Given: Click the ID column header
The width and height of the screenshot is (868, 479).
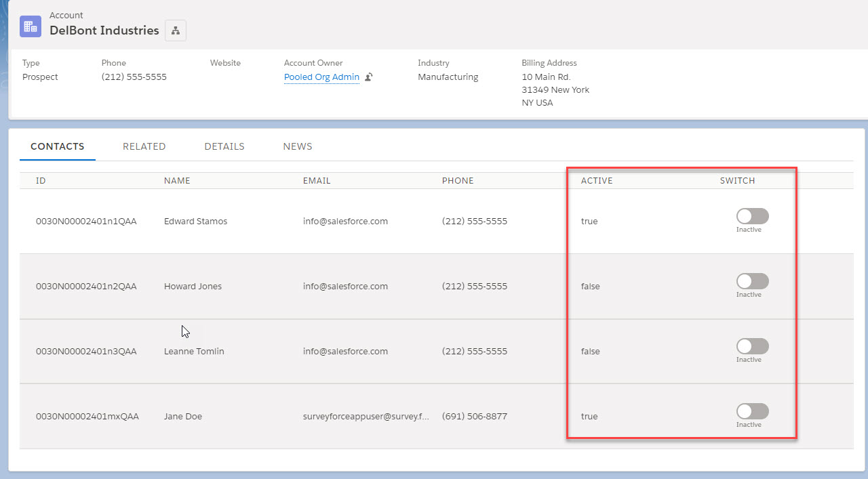Looking at the screenshot, I should pyautogui.click(x=41, y=181).
